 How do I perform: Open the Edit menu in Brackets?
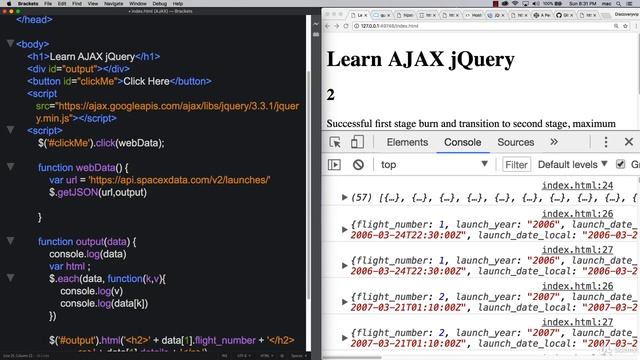pos(62,3)
